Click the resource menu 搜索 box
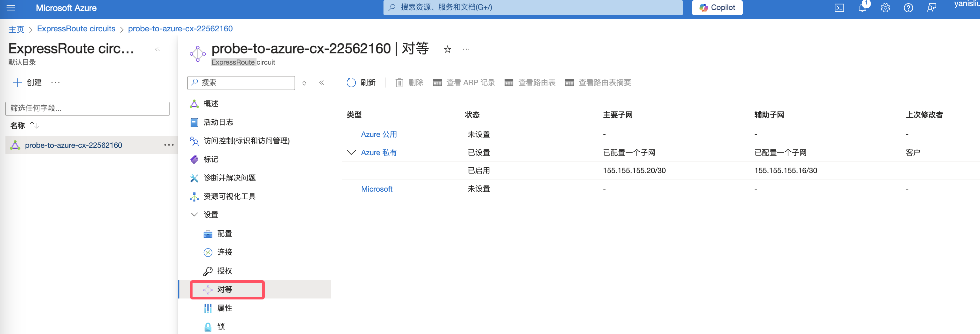Image resolution: width=980 pixels, height=334 pixels. pyautogui.click(x=241, y=83)
